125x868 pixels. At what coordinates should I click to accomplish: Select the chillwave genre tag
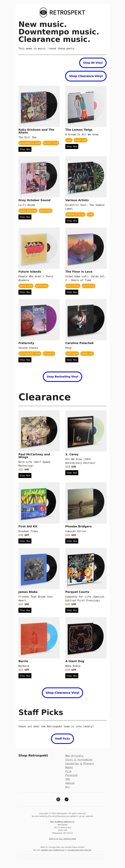click(89, 286)
